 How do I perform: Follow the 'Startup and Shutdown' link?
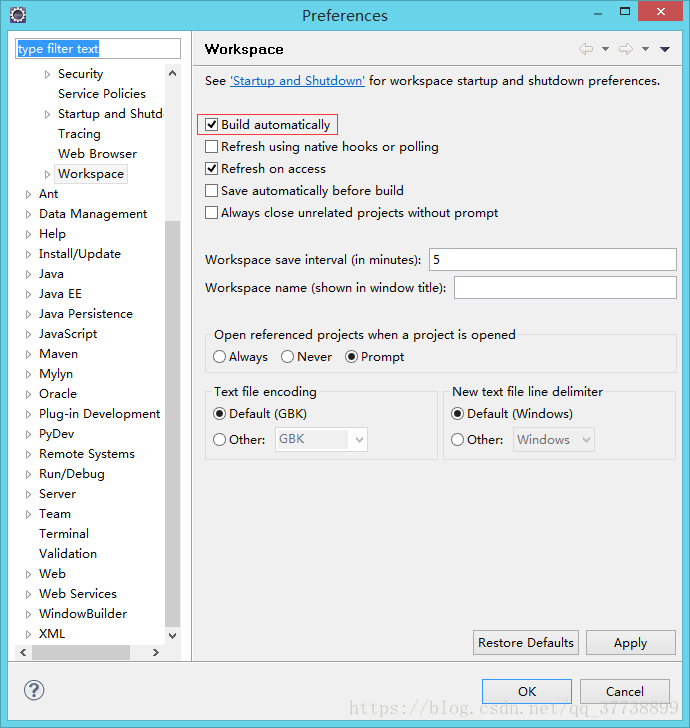[297, 81]
